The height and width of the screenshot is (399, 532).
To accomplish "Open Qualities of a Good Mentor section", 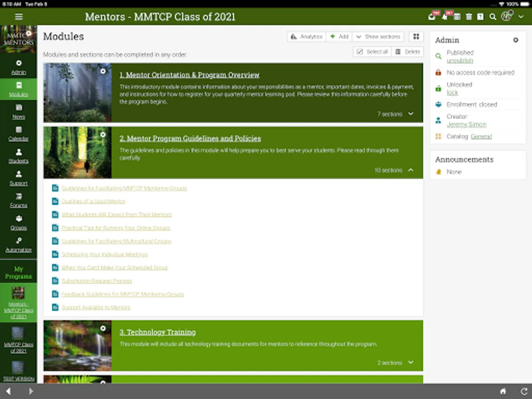I will coord(93,201).
